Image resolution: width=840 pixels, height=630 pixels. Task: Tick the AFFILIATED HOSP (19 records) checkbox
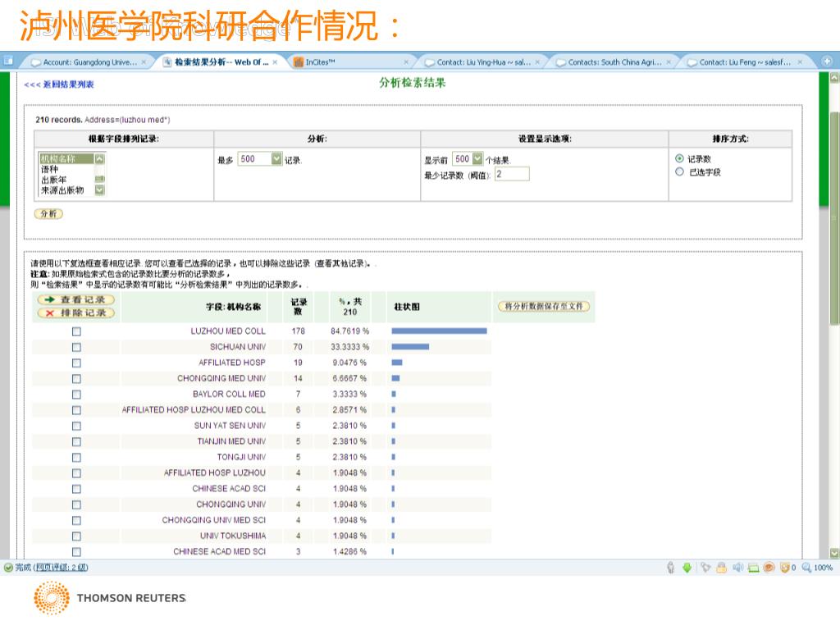76,363
